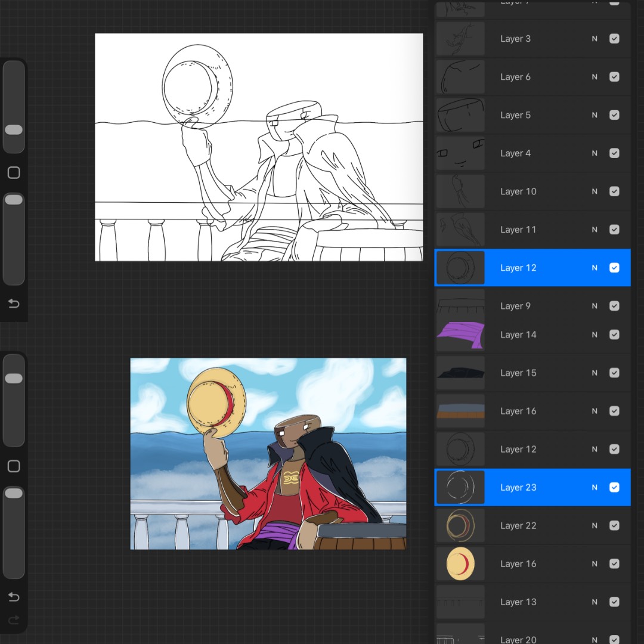
Task: Toggle Layer 15 visibility checkbox
Action: 614,373
